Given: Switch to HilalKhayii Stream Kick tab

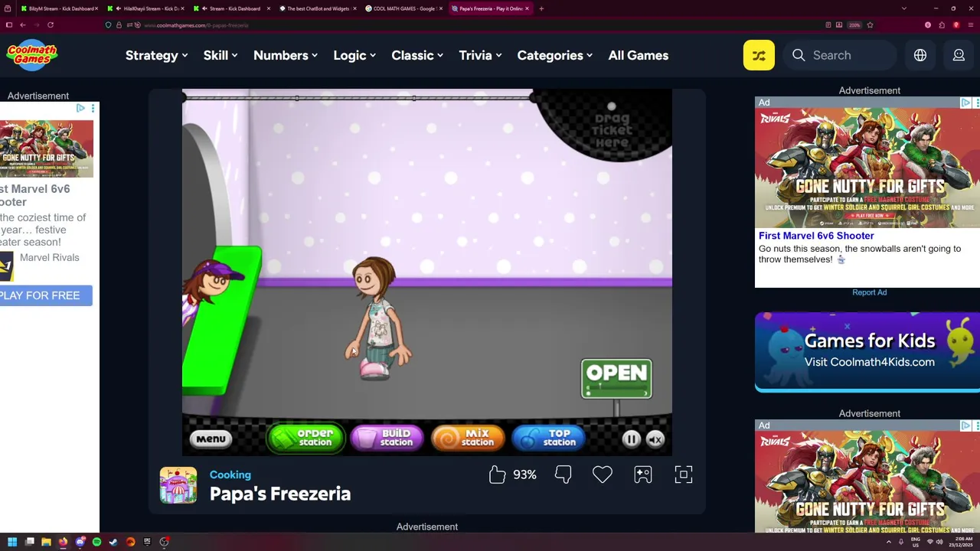Looking at the screenshot, I should click(146, 8).
